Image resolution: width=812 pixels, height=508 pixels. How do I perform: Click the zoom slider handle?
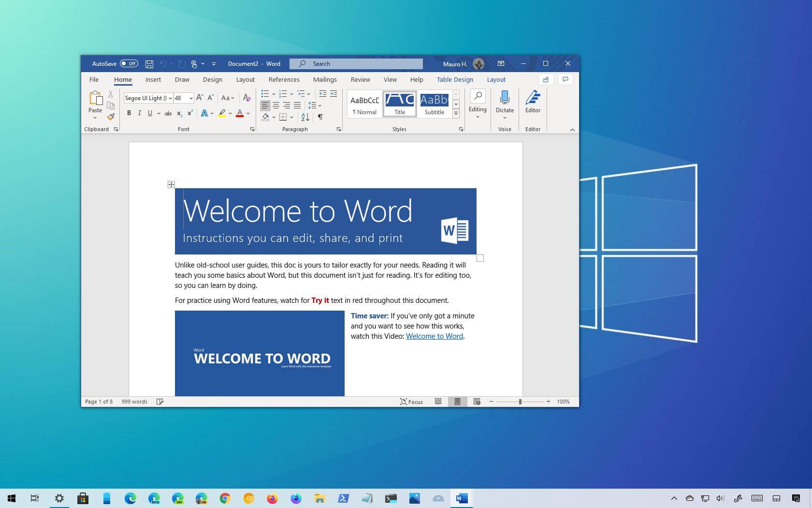click(520, 402)
